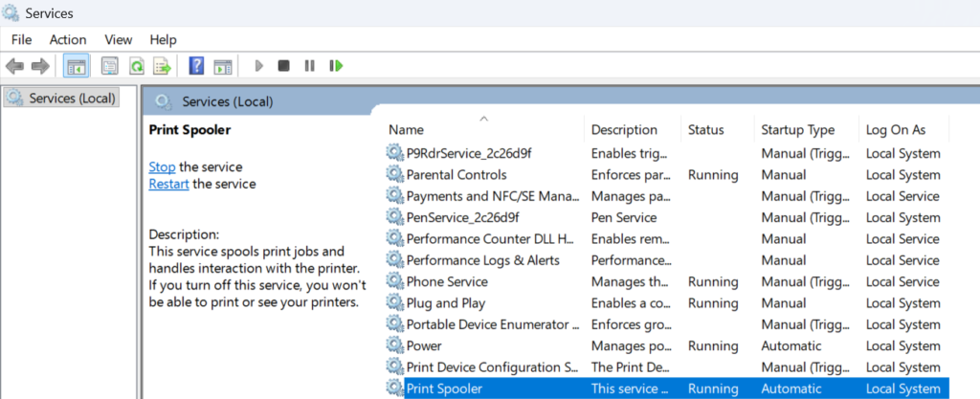Image resolution: width=980 pixels, height=399 pixels.
Task: Click the Stop the service link
Action: pos(162,166)
